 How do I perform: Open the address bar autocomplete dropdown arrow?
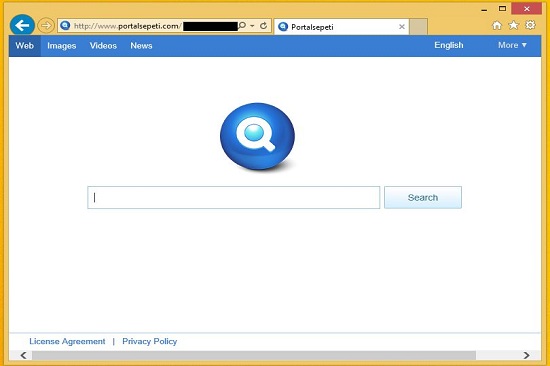[252, 26]
